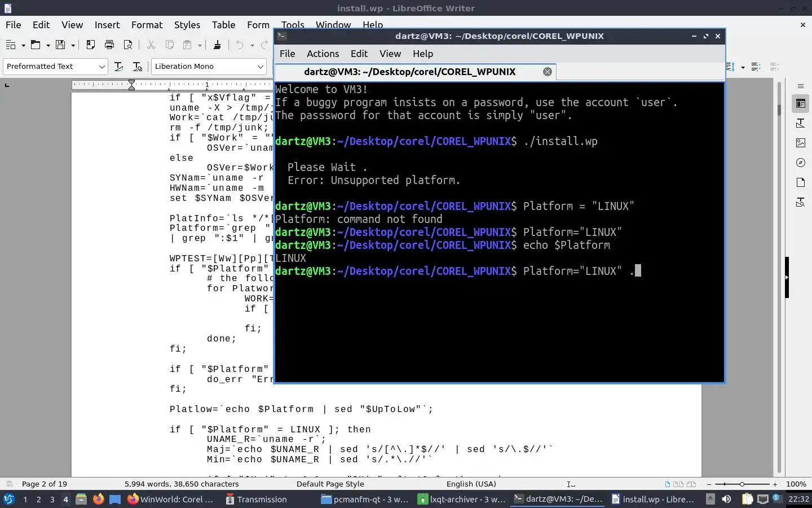812x508 pixels.
Task: Select book view in status bar
Action: (x=691, y=484)
